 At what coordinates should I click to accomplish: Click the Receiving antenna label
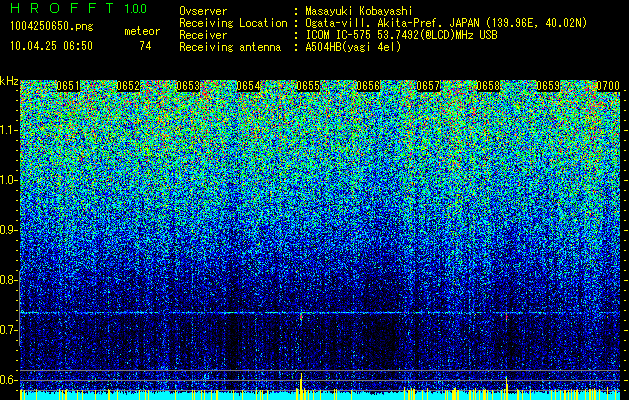[x=230, y=47]
